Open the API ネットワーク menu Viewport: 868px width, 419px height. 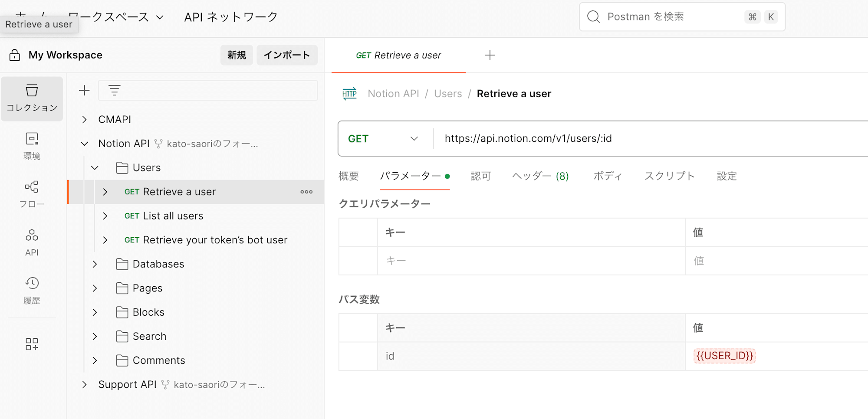point(231,17)
